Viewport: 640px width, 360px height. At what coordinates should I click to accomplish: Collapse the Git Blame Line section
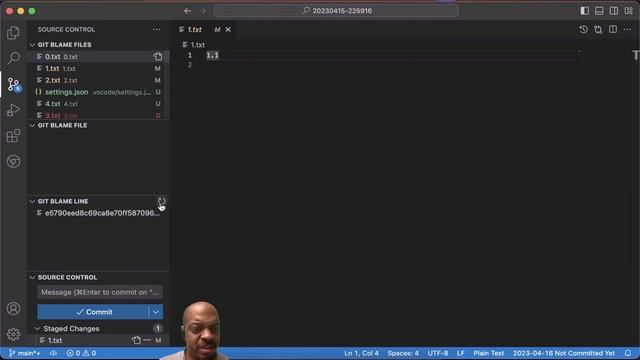[32, 201]
